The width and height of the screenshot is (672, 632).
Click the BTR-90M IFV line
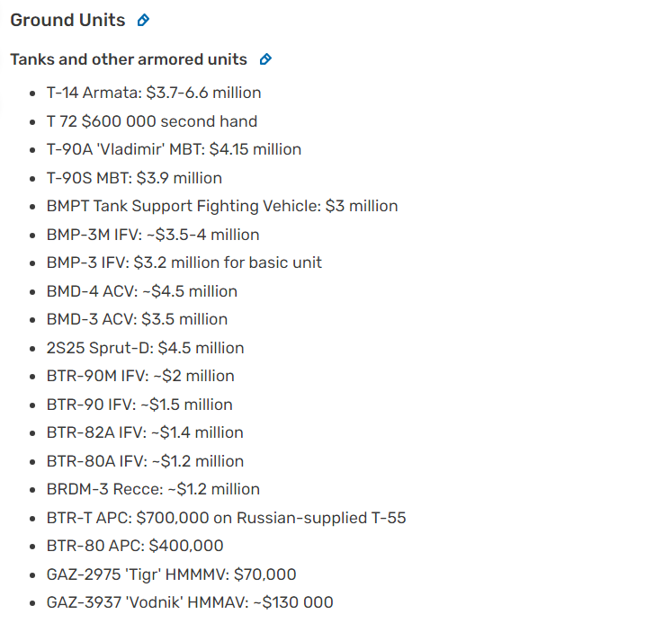[x=140, y=376]
